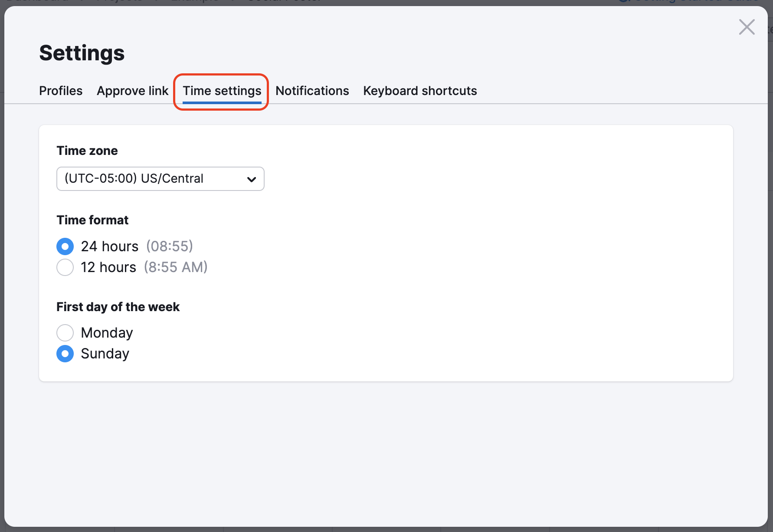Select the 24 hours time format

tap(65, 246)
